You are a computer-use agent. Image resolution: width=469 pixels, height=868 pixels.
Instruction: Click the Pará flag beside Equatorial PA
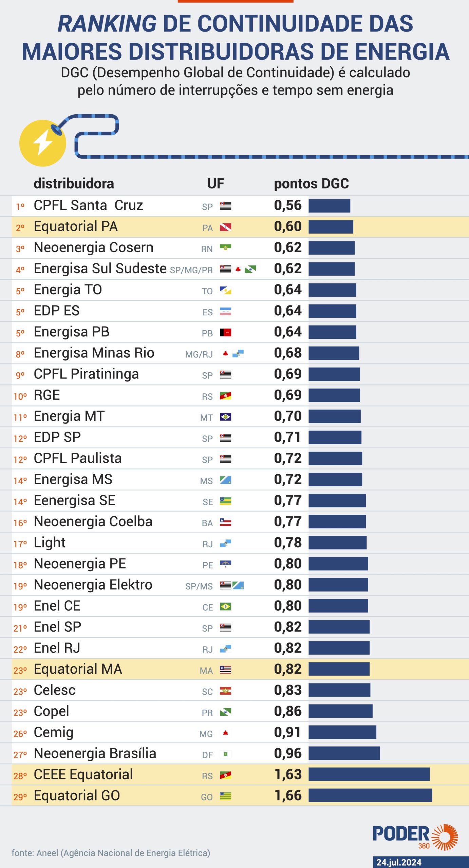(225, 227)
